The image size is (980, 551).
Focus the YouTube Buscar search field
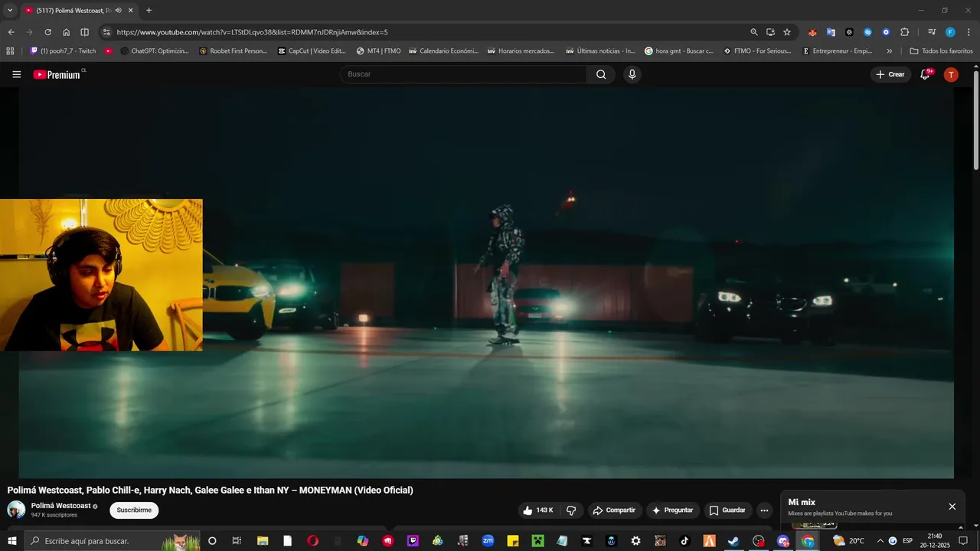(x=463, y=74)
